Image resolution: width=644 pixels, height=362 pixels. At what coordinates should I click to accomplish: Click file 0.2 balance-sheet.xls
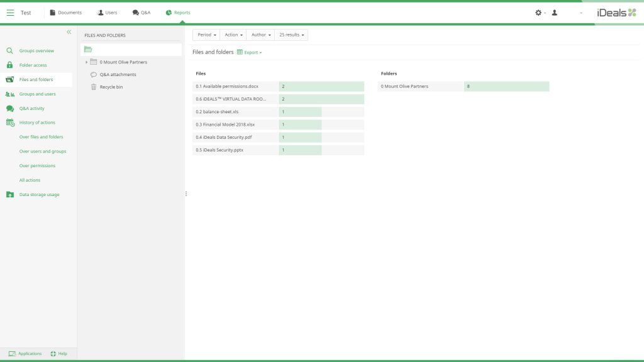click(x=217, y=112)
